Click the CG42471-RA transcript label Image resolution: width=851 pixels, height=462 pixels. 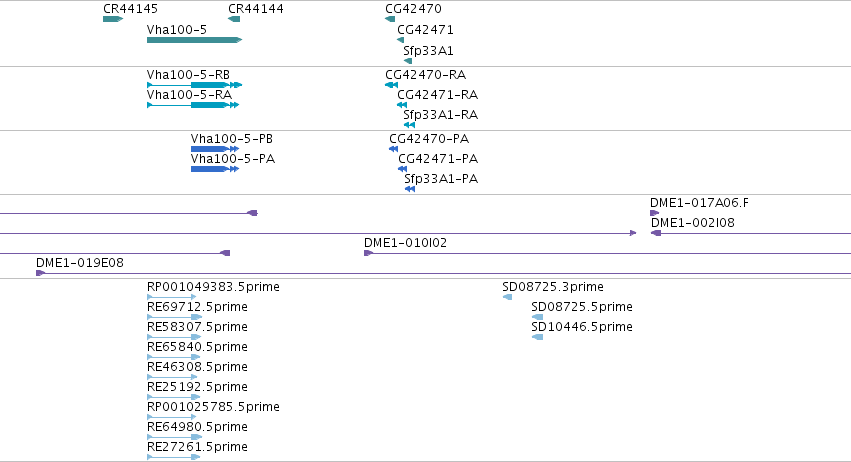(437, 94)
